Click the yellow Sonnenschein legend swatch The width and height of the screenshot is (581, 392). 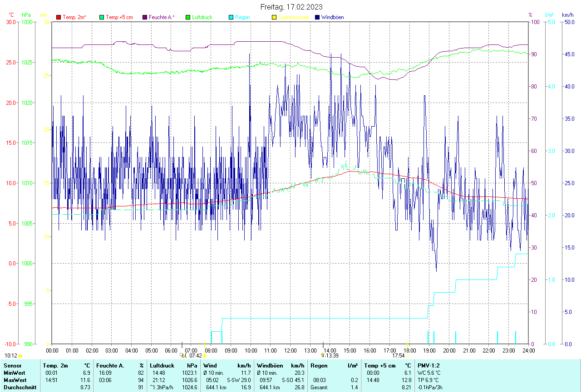coord(274,17)
